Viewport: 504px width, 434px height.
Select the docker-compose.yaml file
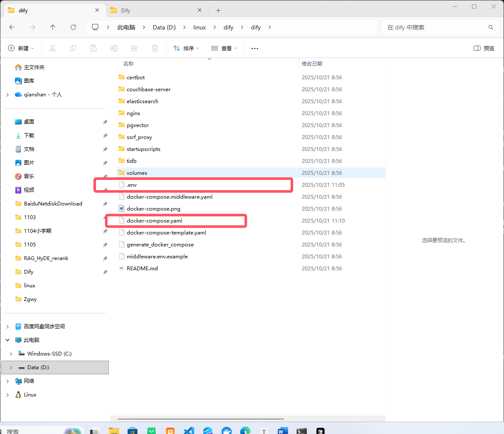click(x=154, y=221)
